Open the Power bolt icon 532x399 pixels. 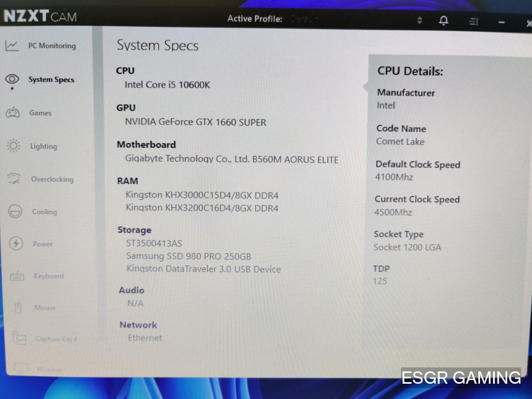(16, 243)
